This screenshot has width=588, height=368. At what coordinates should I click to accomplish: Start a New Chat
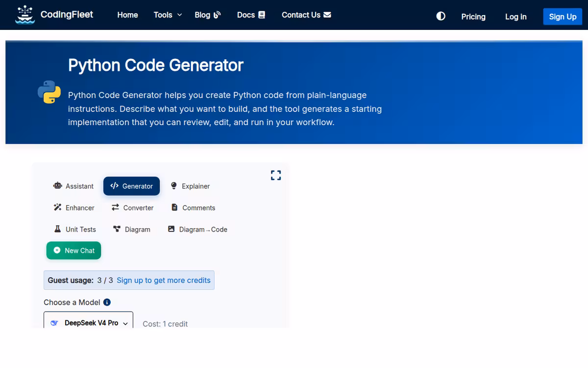[73, 250]
